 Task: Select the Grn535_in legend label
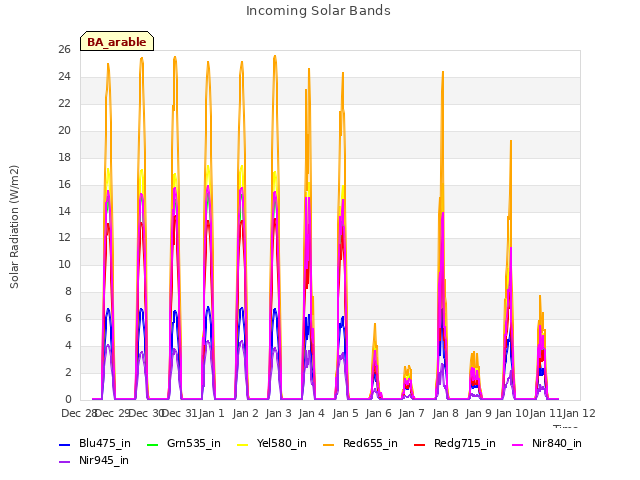pos(194,444)
